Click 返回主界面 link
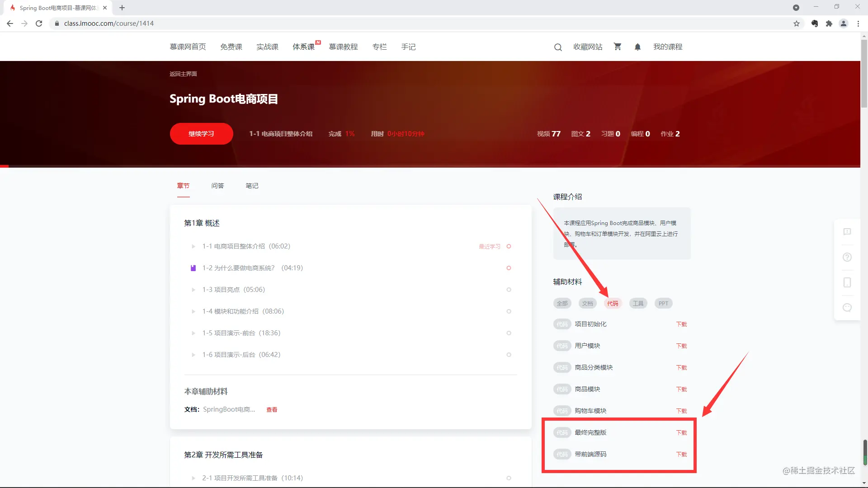 point(183,74)
